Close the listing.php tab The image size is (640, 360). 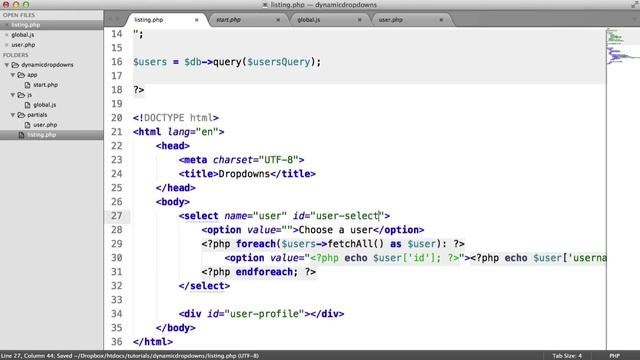(x=196, y=20)
